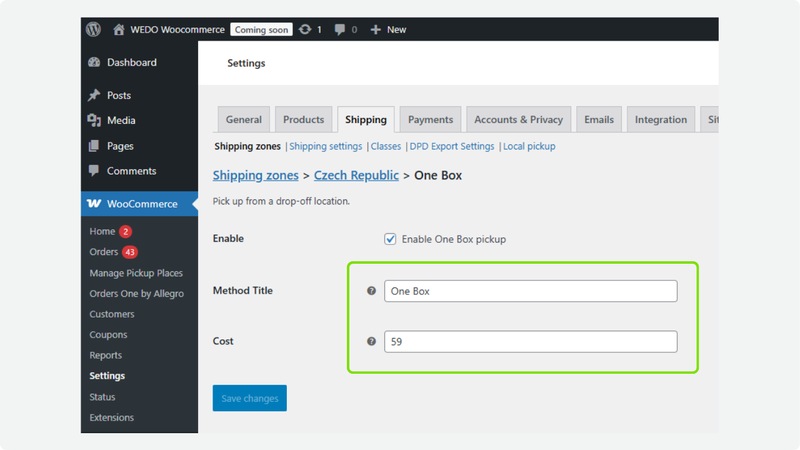Viewport: 800px width, 450px height.
Task: Go to Czech Republic breadcrumb link
Action: (356, 175)
